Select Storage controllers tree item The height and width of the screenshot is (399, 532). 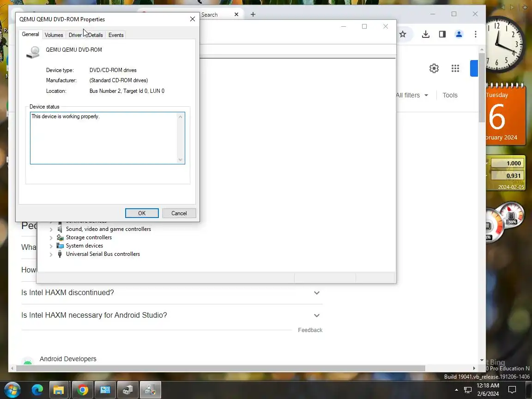pyautogui.click(x=89, y=237)
